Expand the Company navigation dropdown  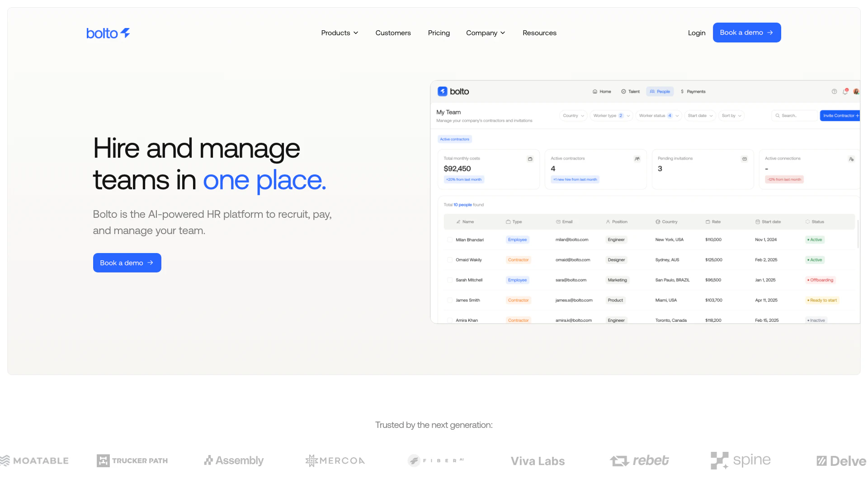tap(486, 33)
